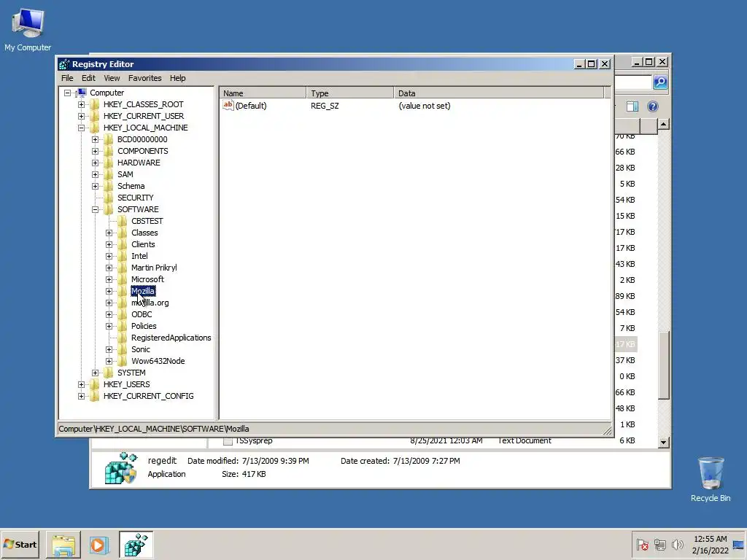Click the REG_SZ type cell
Screen dimensions: 747x560
325,106
